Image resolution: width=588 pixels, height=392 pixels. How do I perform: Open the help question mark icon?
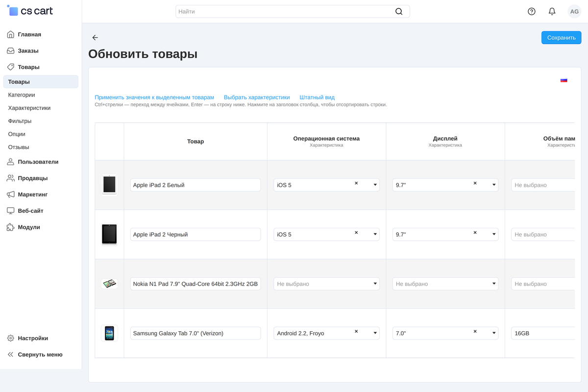tap(532, 11)
